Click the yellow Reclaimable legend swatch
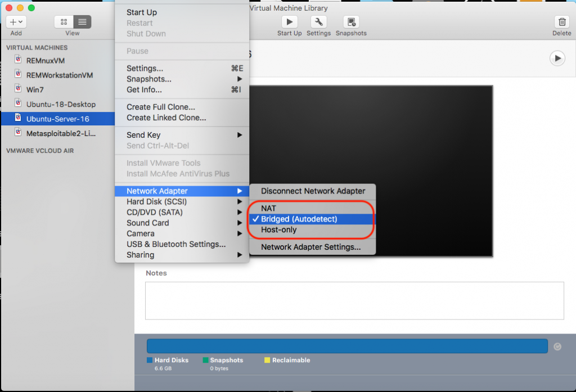Image resolution: width=576 pixels, height=392 pixels. [267, 360]
